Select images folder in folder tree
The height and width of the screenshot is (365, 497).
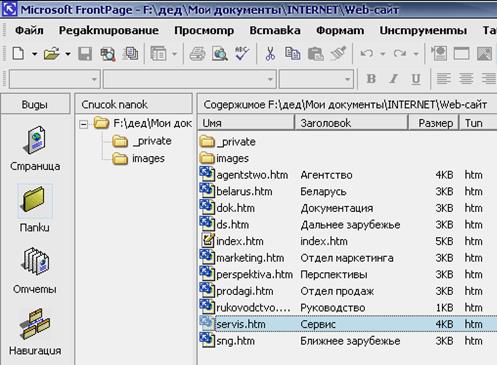click(x=138, y=159)
